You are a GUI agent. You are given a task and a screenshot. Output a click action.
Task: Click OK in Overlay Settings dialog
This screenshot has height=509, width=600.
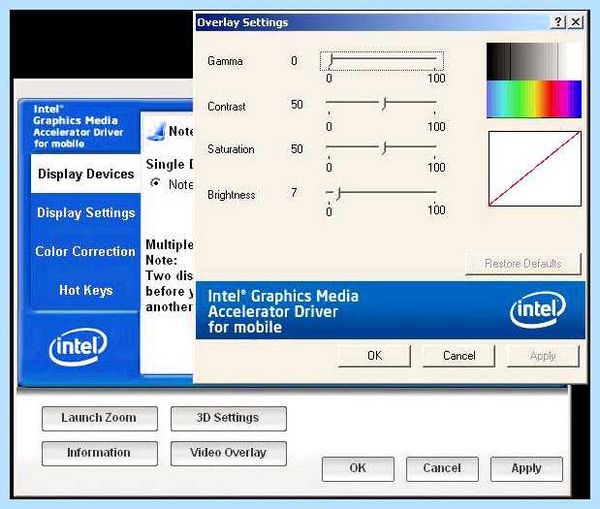(374, 356)
